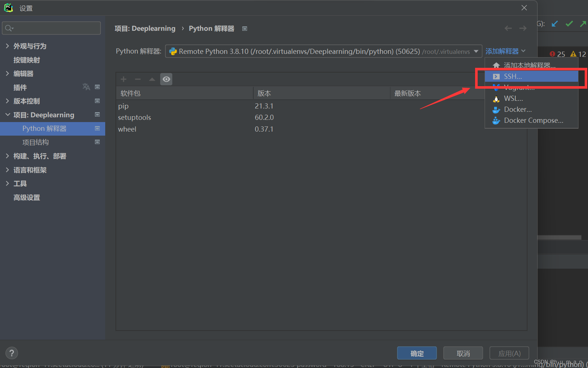Click the home icon for local interpreter

pos(496,65)
